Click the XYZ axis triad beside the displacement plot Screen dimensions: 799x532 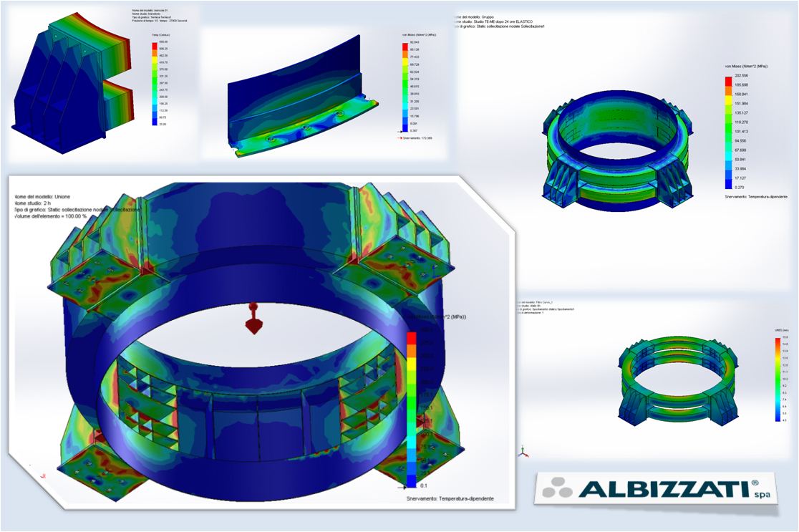(523, 452)
